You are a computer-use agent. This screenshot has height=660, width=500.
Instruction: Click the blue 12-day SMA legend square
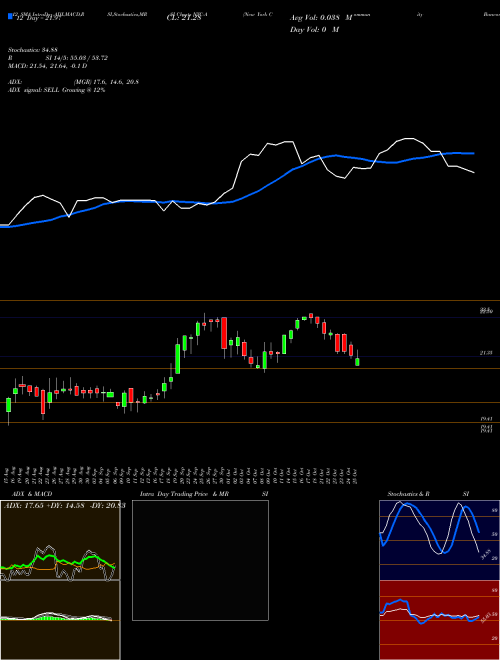tap(10, 16)
